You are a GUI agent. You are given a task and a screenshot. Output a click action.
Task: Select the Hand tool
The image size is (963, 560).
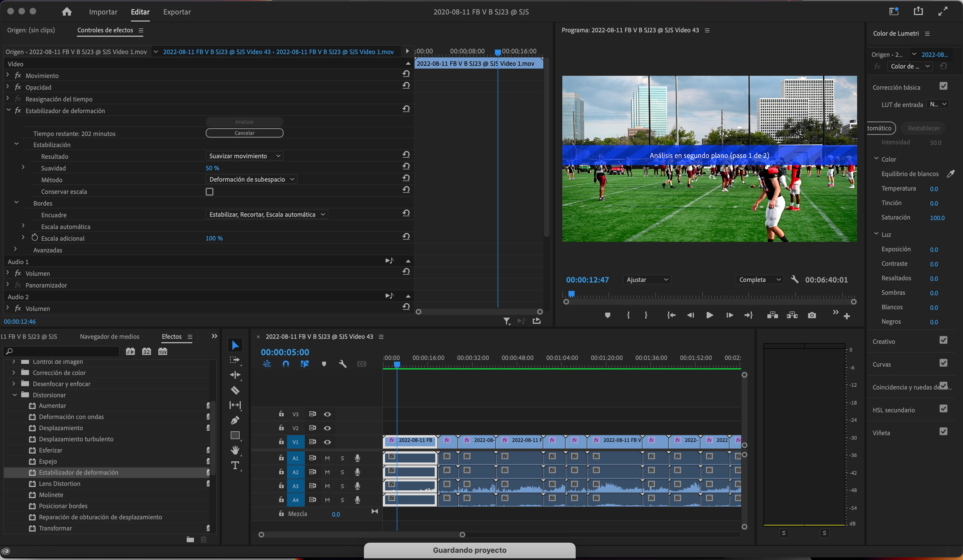pos(235,450)
